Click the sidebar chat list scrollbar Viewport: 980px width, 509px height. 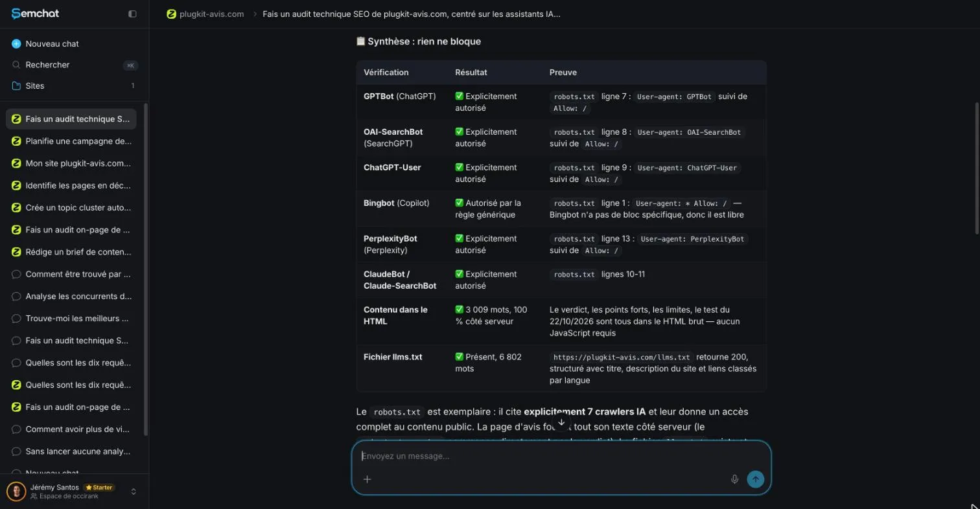click(x=146, y=269)
